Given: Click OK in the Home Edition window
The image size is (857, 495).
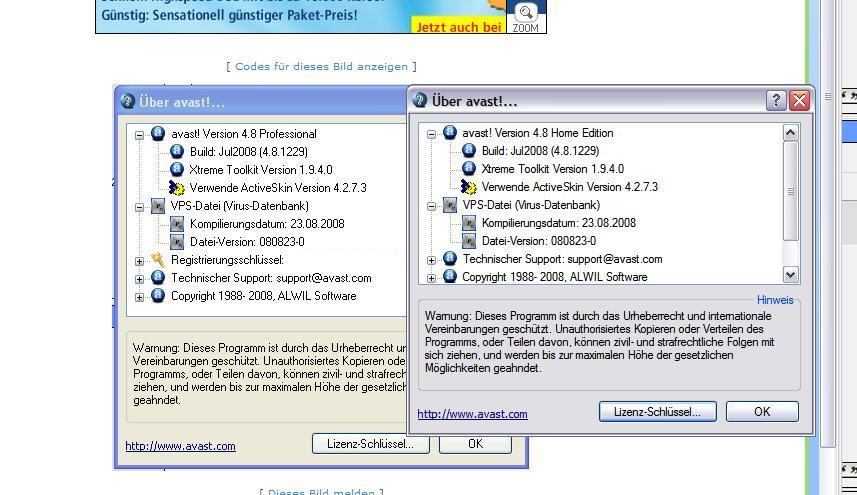Looking at the screenshot, I should coord(762,412).
